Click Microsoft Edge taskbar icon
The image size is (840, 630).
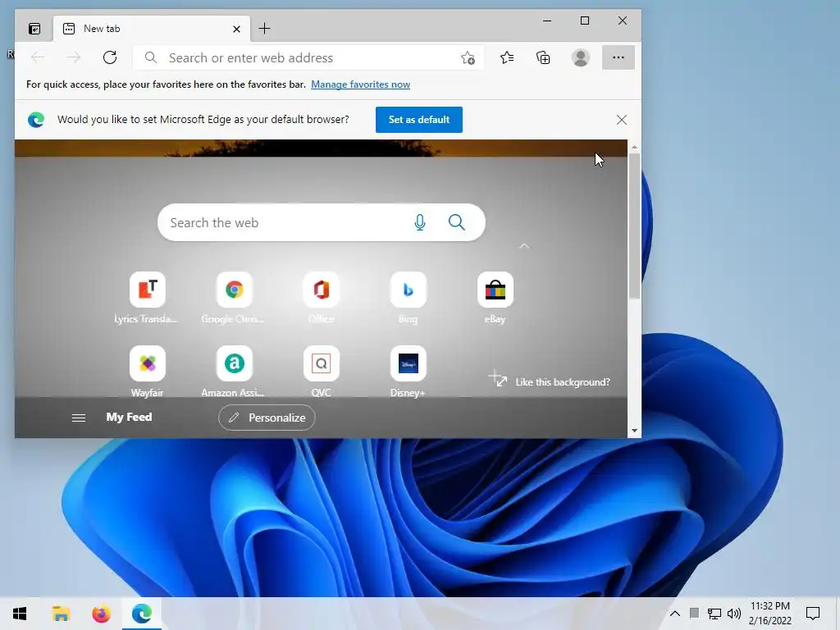point(142,614)
